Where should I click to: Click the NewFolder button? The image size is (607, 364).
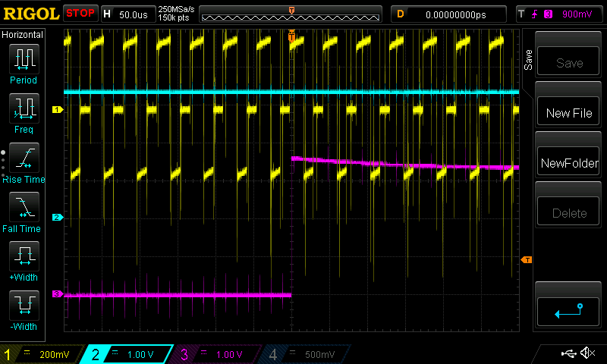point(568,162)
